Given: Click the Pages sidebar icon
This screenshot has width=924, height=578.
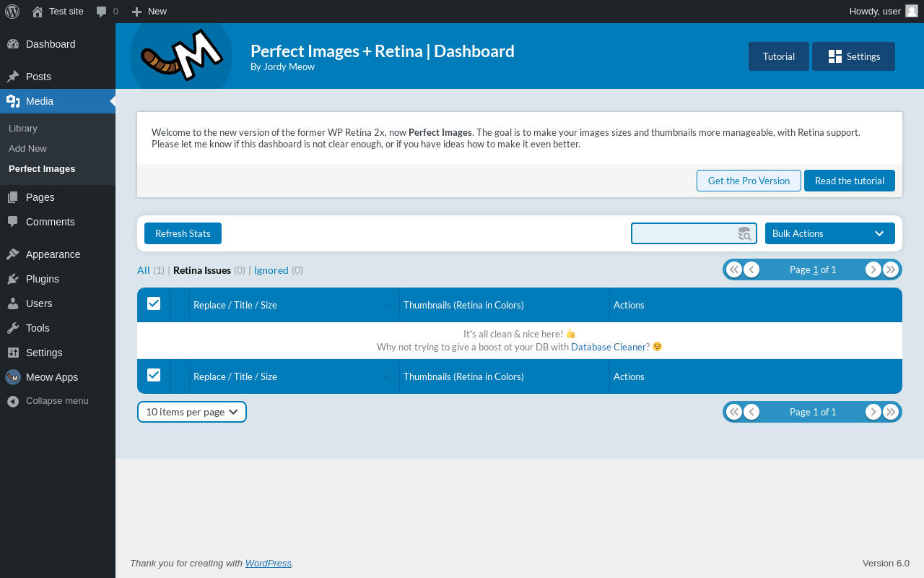Looking at the screenshot, I should pyautogui.click(x=13, y=197).
